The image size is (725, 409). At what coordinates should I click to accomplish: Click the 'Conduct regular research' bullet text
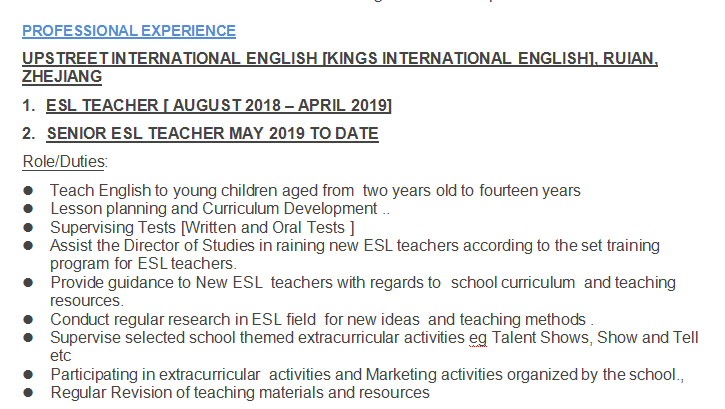point(321,319)
